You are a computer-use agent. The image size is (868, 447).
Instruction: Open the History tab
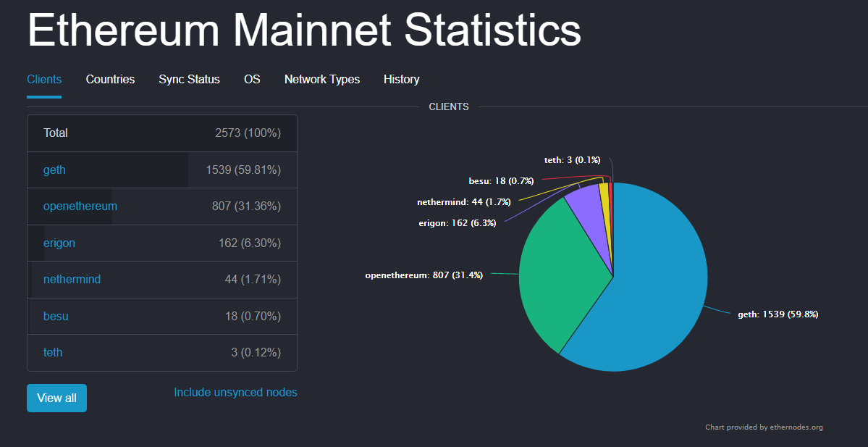[401, 79]
